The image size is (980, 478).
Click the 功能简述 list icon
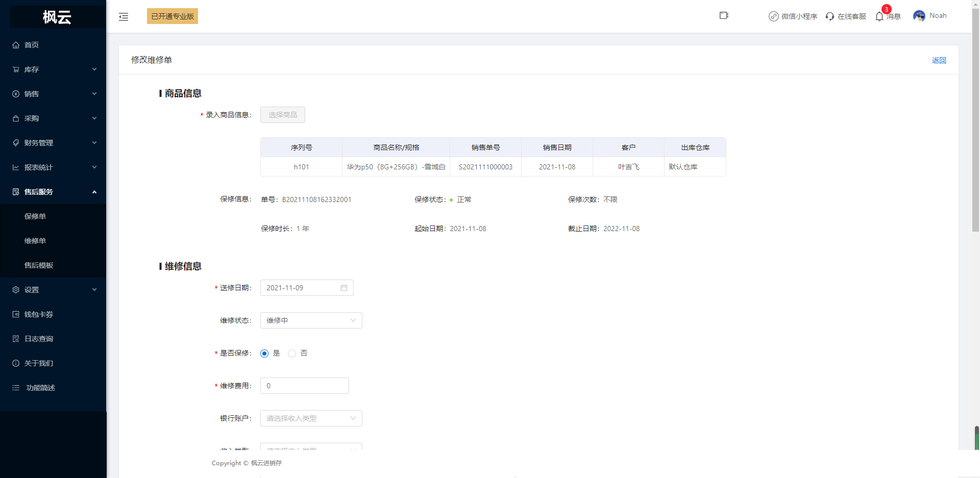16,388
